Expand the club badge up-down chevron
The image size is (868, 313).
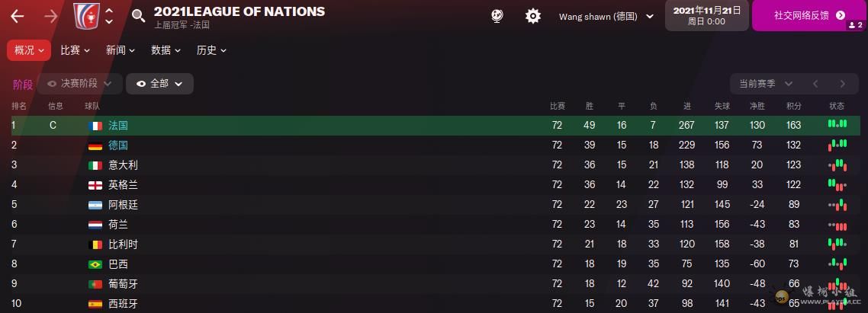click(109, 16)
